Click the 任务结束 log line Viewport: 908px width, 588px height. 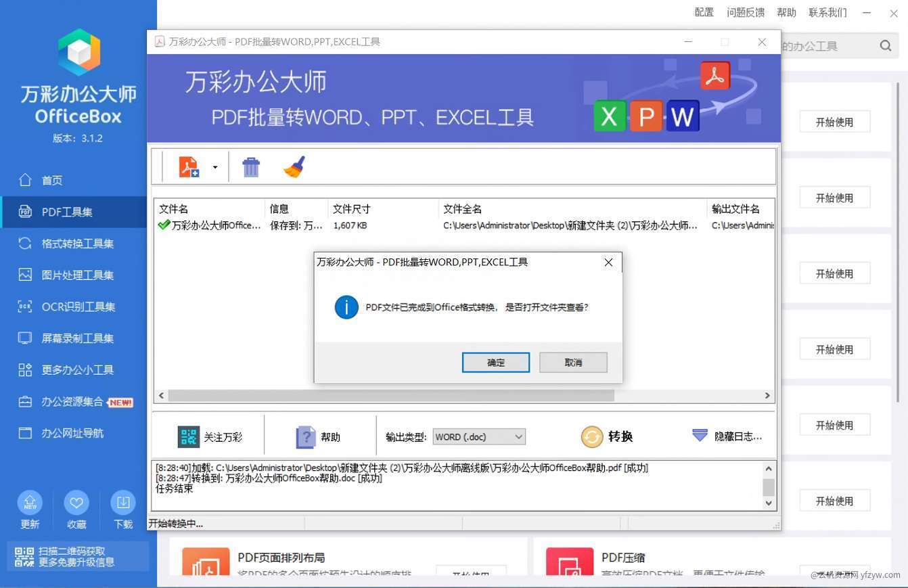point(174,489)
